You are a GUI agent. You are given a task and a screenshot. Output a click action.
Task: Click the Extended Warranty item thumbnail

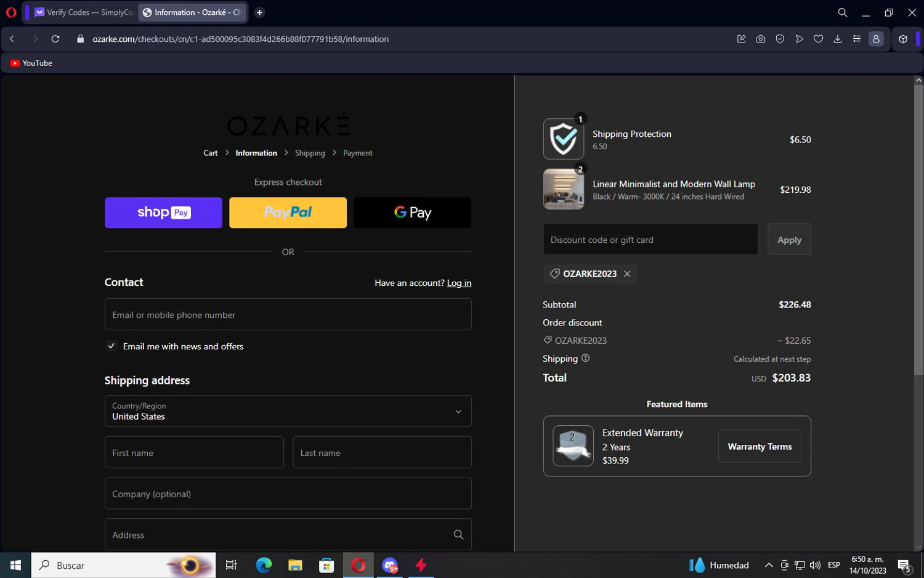(573, 446)
